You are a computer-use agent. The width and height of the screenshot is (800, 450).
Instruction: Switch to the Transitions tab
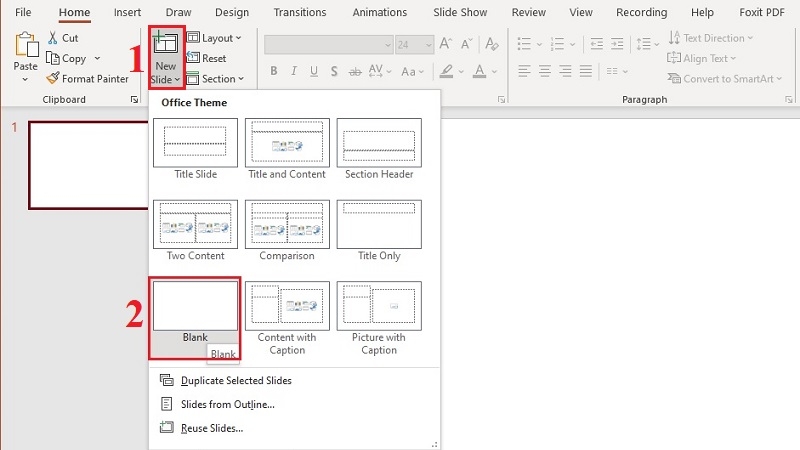299,12
